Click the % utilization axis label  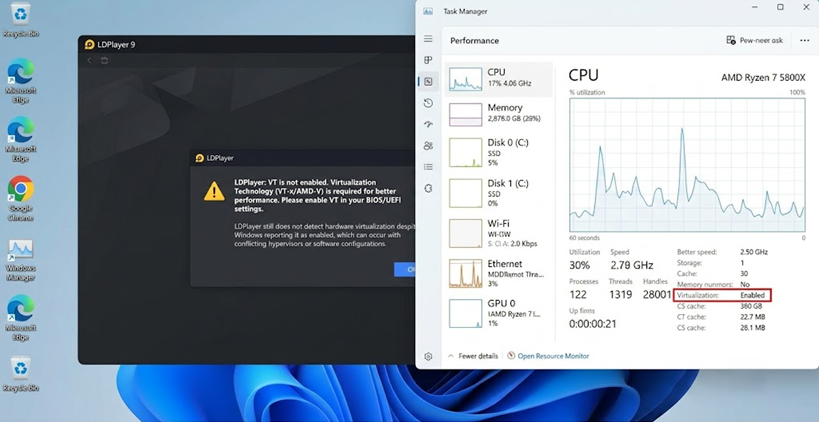pos(587,92)
